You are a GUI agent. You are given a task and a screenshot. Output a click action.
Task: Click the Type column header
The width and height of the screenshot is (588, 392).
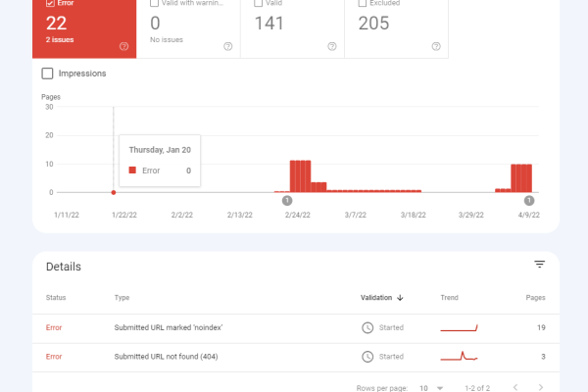pyautogui.click(x=122, y=298)
